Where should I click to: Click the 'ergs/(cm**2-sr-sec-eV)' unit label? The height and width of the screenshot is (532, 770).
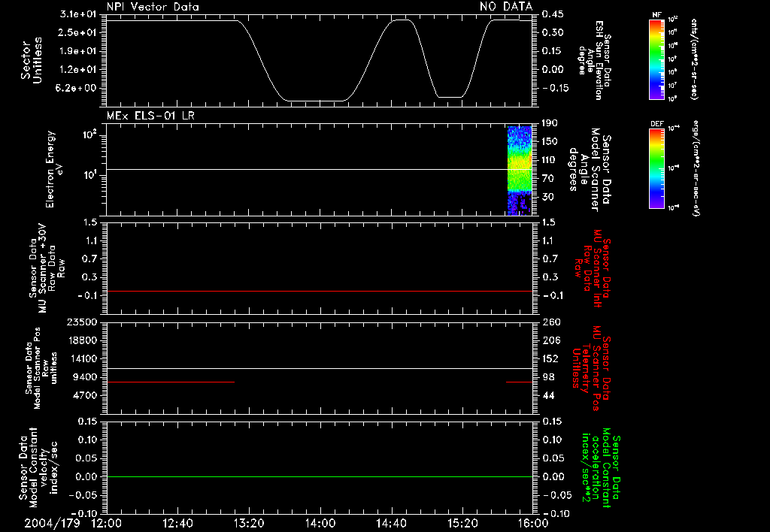[694, 168]
